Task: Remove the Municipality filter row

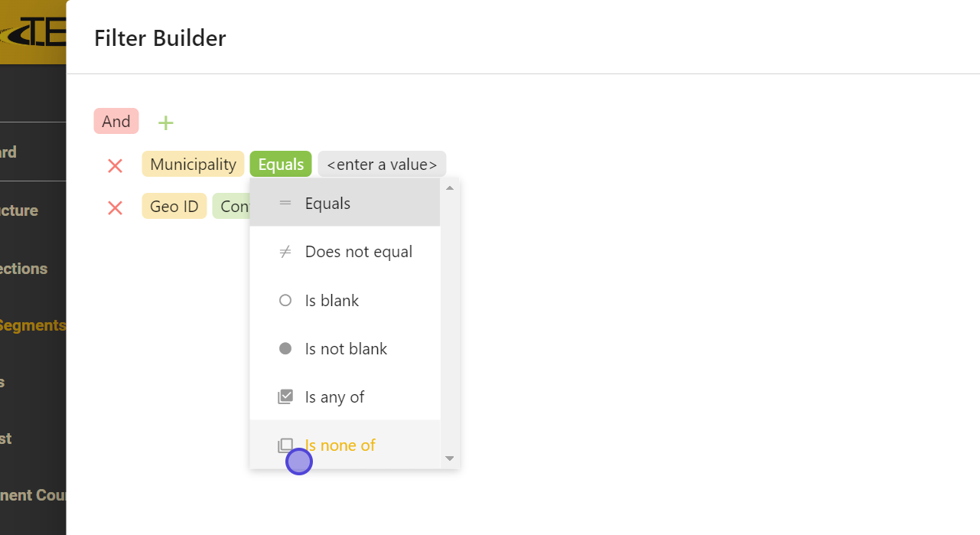Action: tap(116, 165)
